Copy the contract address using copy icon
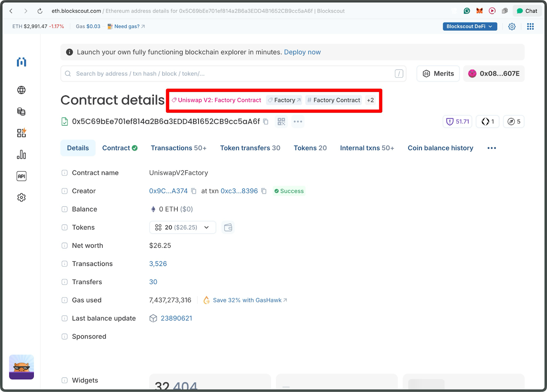This screenshot has height=392, width=547. coord(266,122)
